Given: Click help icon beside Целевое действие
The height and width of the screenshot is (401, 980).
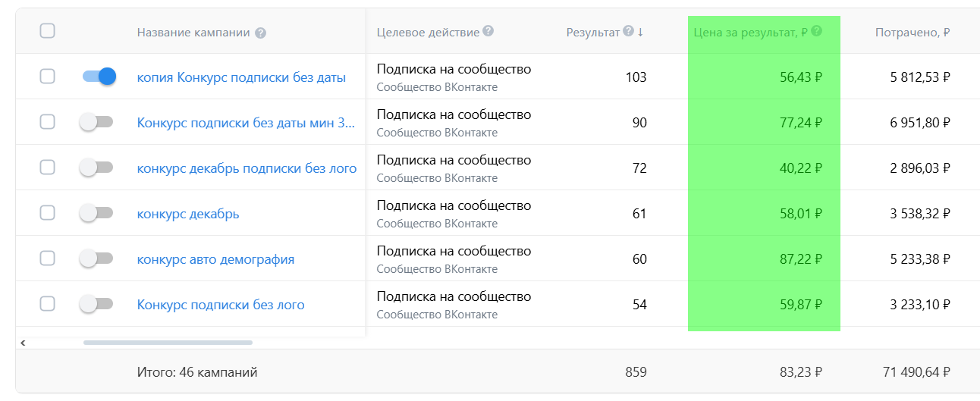Looking at the screenshot, I should [488, 31].
